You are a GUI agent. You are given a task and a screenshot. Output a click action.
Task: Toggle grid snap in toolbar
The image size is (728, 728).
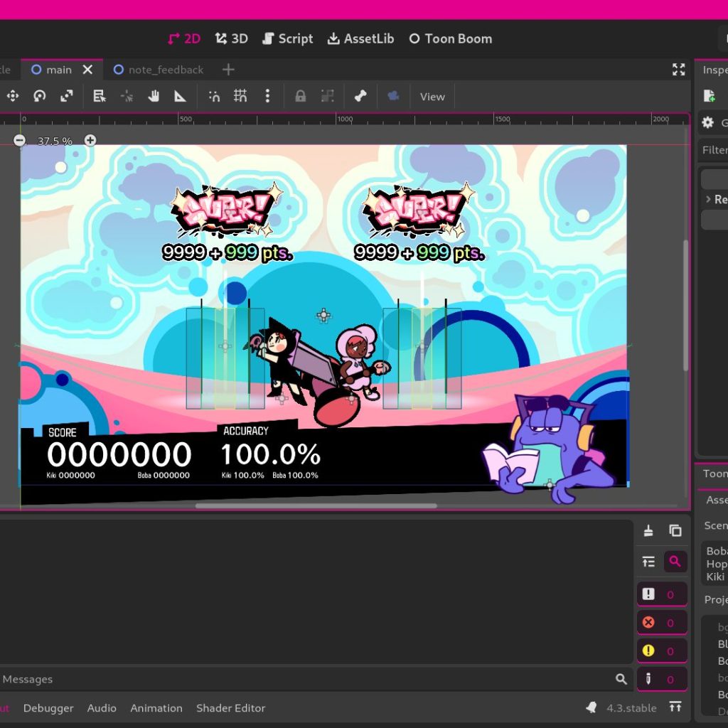point(240,96)
